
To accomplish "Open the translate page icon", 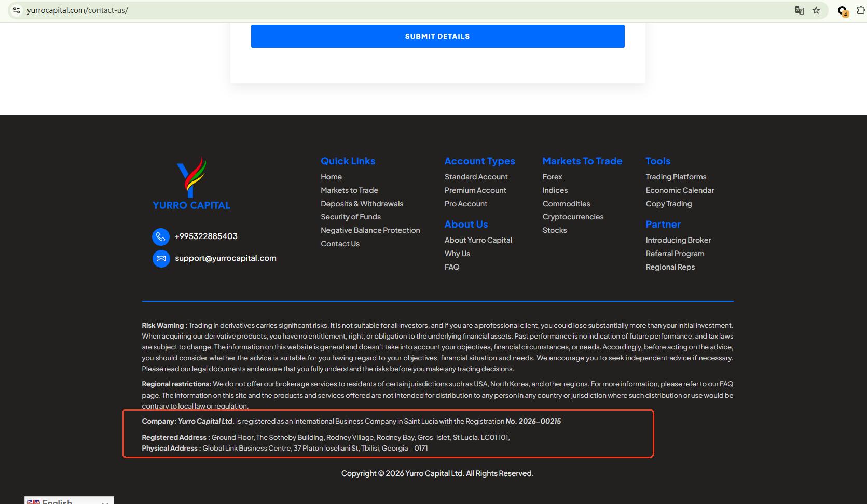I will pyautogui.click(x=800, y=10).
